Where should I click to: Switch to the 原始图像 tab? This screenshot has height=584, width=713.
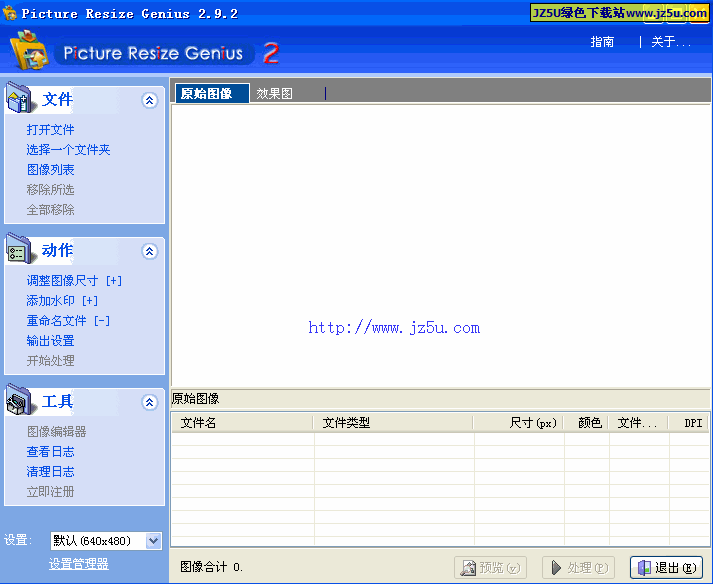[x=212, y=93]
